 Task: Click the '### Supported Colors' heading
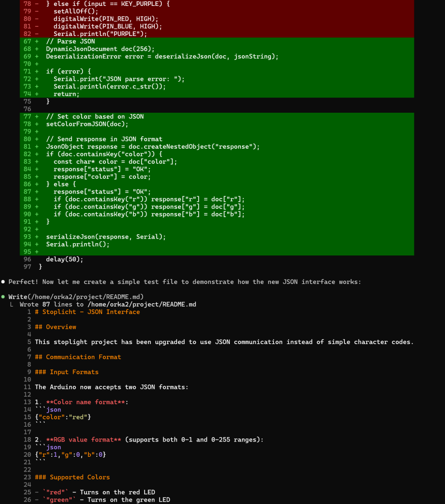pos(72,477)
